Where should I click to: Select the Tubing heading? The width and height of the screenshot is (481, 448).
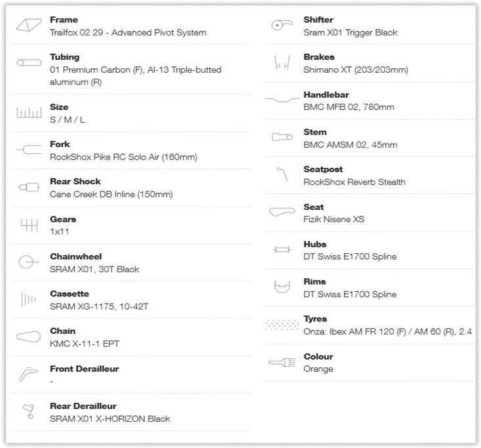pos(64,57)
